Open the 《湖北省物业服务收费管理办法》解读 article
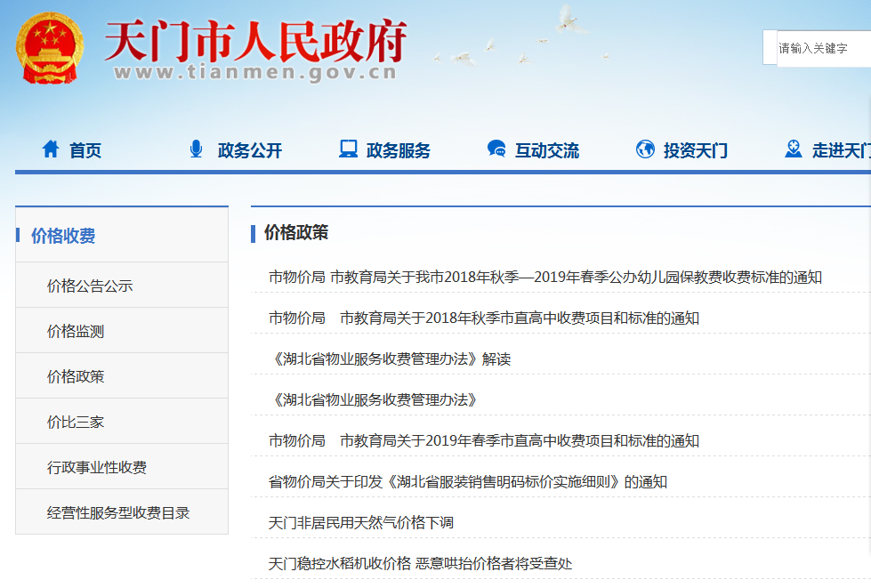 pyautogui.click(x=390, y=358)
